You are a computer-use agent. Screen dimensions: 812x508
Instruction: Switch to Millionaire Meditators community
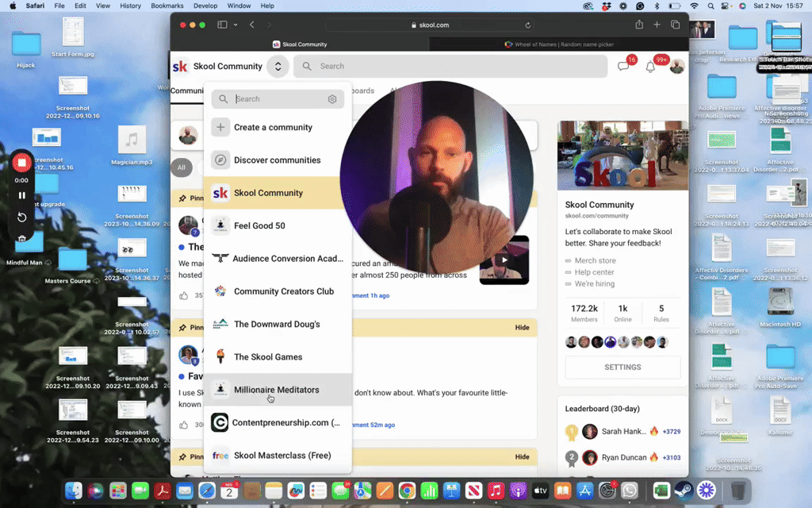click(x=278, y=390)
